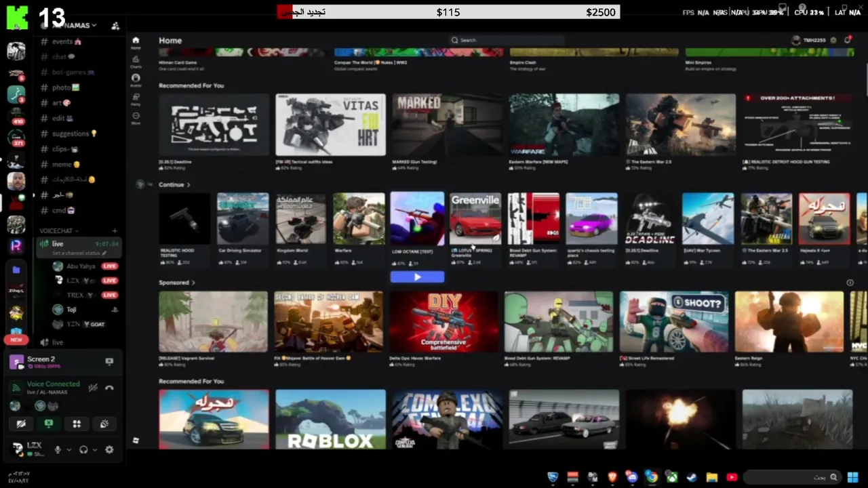
Task: Click the donation goal progress bar
Action: click(448, 12)
